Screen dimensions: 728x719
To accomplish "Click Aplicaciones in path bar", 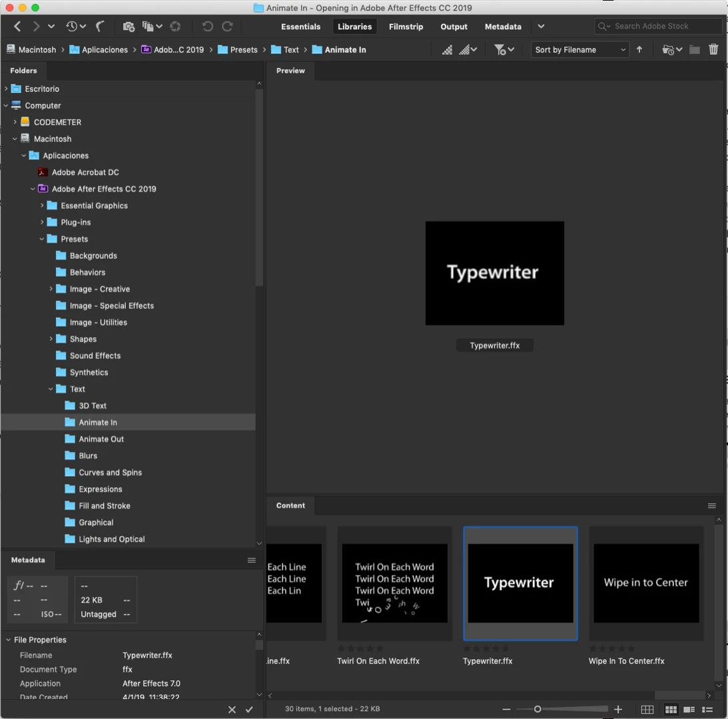I will pyautogui.click(x=99, y=50).
